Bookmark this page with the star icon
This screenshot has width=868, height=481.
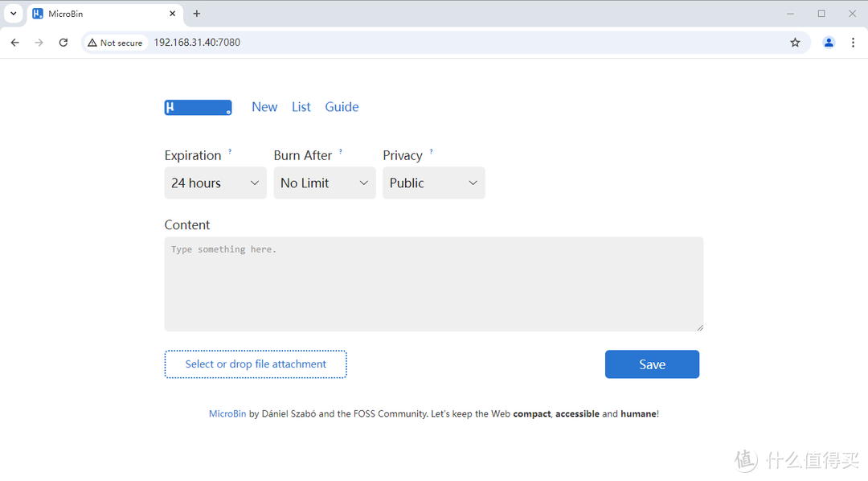coord(795,43)
